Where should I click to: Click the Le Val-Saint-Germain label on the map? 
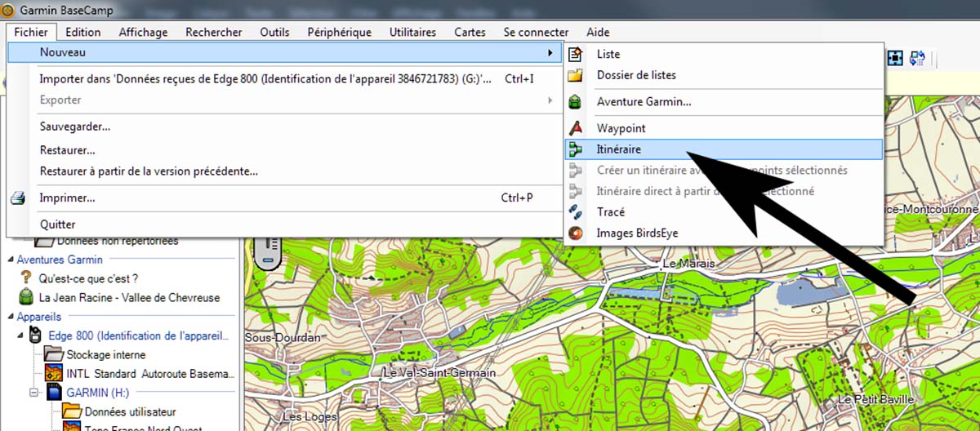coord(439,373)
